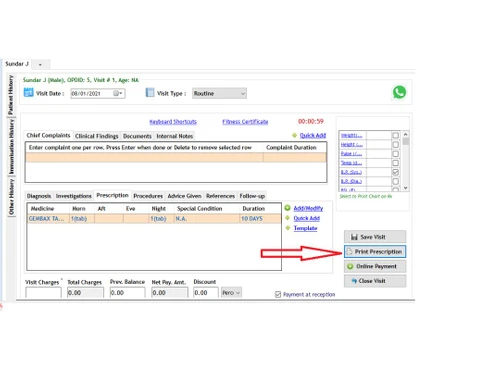Click the Discount amount field
The width and height of the screenshot is (500, 375).
[x=206, y=293]
